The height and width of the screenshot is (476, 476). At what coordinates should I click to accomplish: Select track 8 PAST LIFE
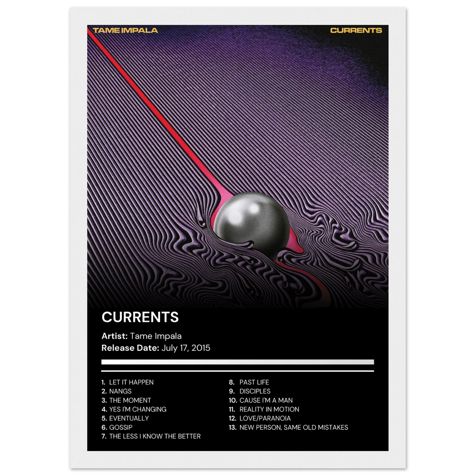tap(254, 382)
